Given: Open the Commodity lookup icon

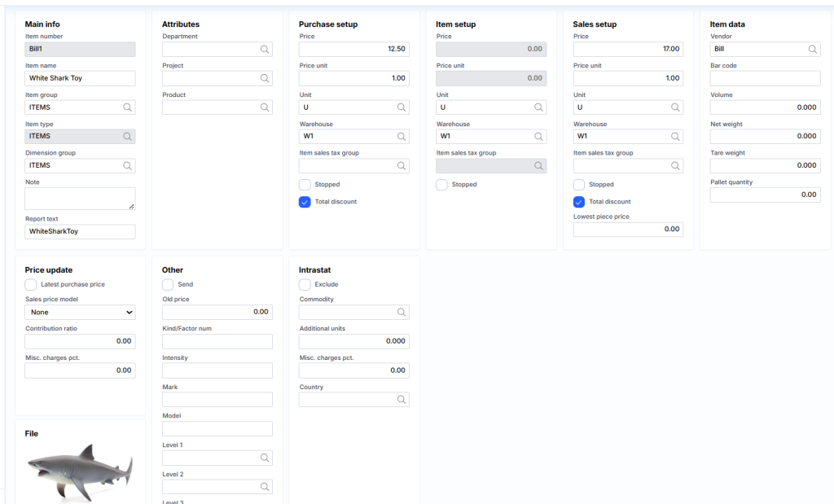Looking at the screenshot, I should (x=402, y=313).
